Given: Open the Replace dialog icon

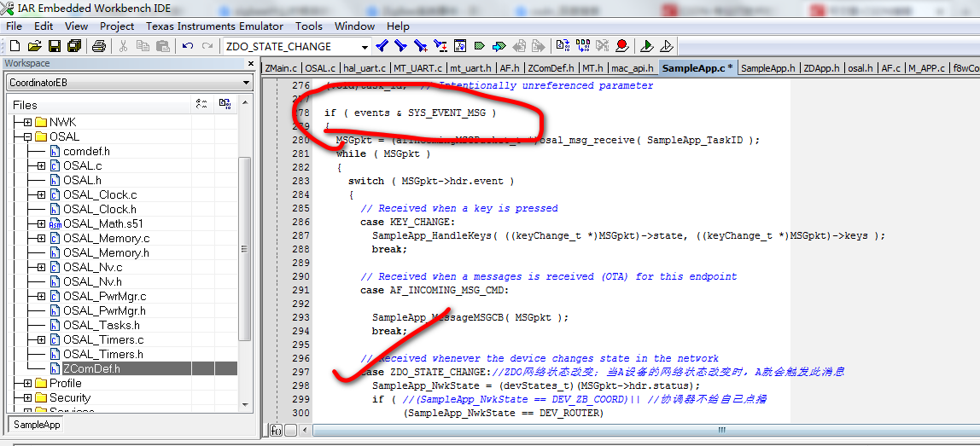Looking at the screenshot, I should coord(440,46).
